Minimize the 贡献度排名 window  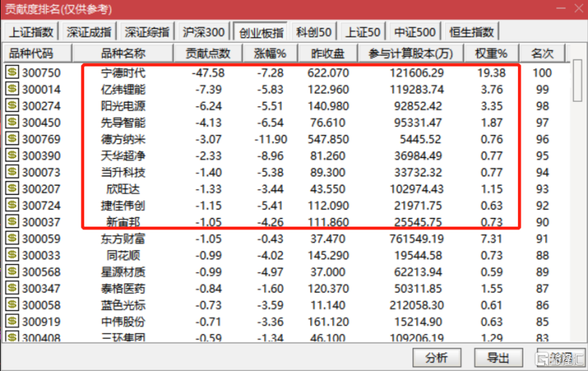click(x=560, y=8)
